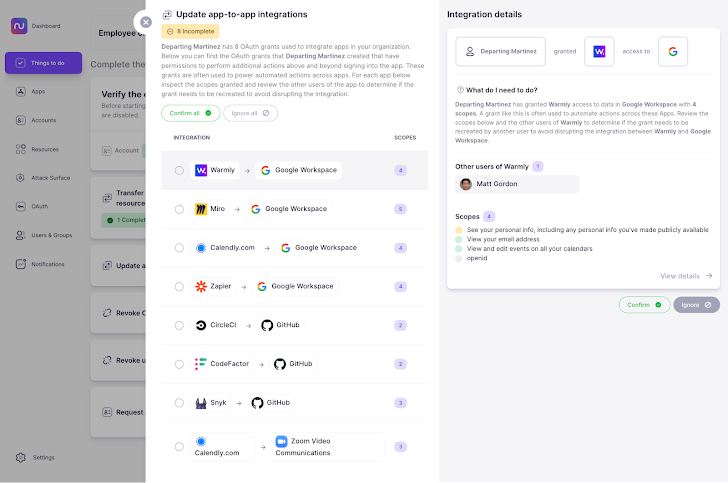Open Things to do menu item
This screenshot has width=728, height=483.
(x=43, y=63)
